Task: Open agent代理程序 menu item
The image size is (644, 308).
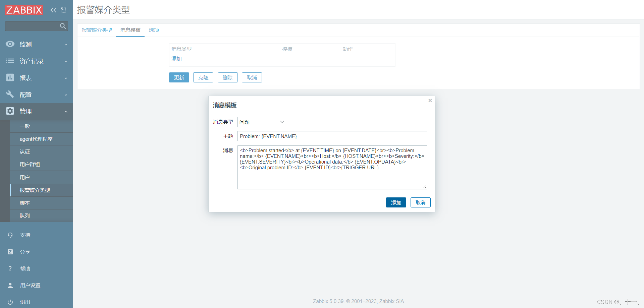Action: click(42, 139)
